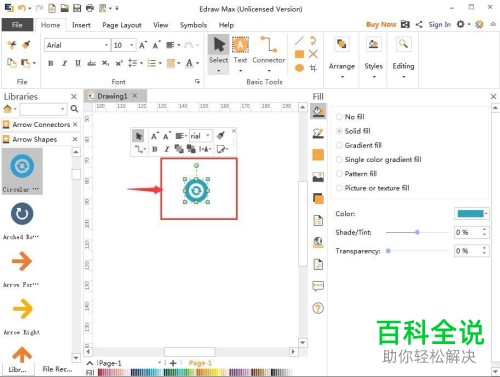Open the floating toolbar font dropdown
500x377 pixels.
(x=208, y=136)
